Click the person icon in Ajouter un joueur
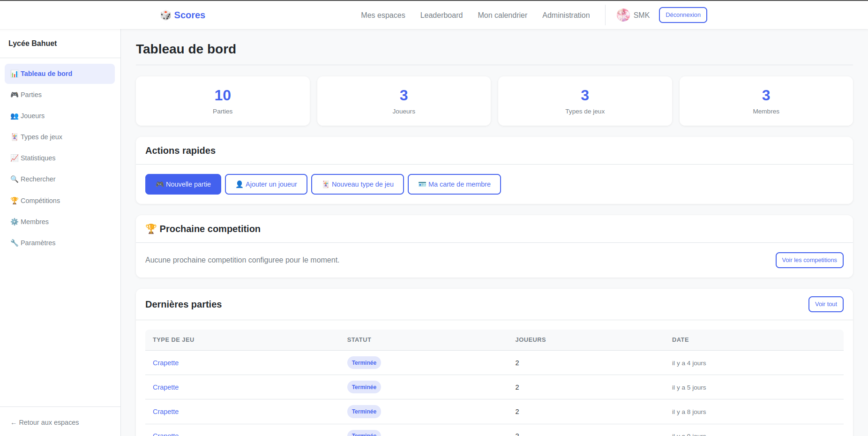The width and height of the screenshot is (868, 436). coord(239,184)
